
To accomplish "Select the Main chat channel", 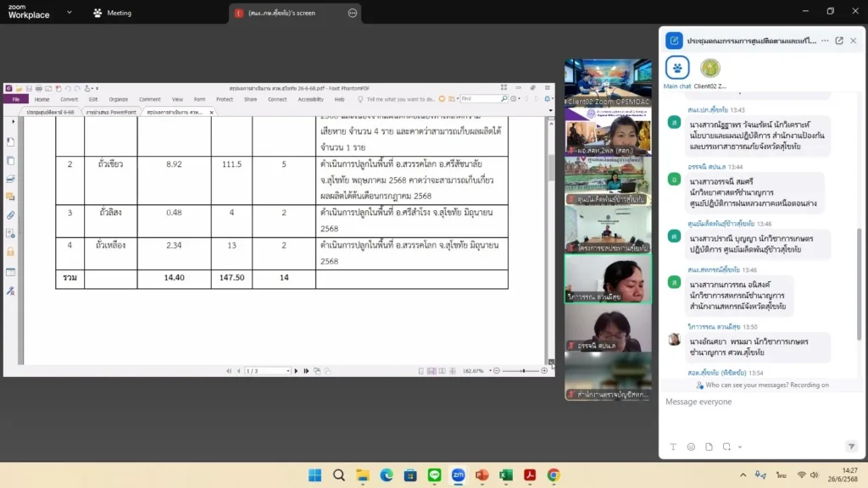I will [x=677, y=73].
